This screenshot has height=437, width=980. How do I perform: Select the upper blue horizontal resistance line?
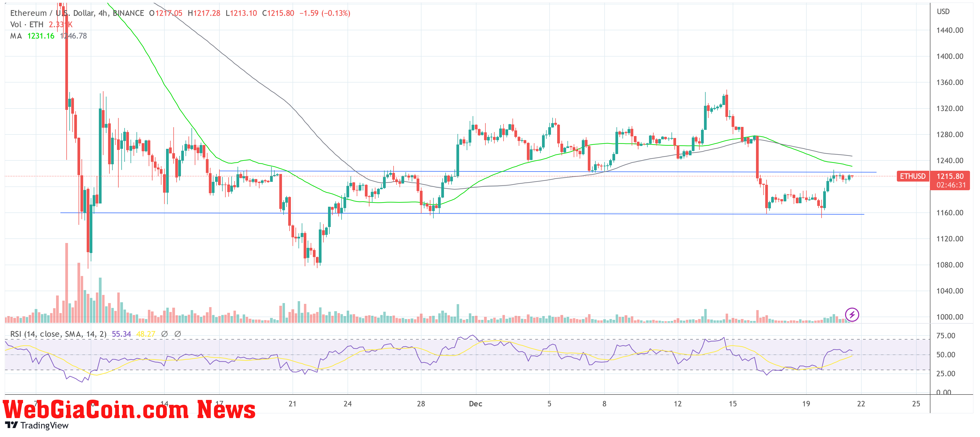coord(548,172)
